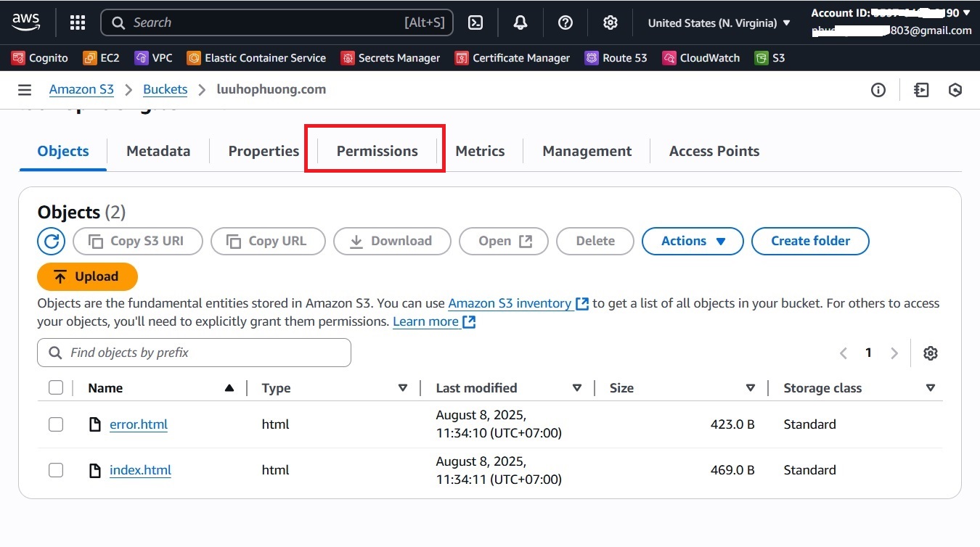Open table preferences gear icon
This screenshot has width=980, height=547.
click(931, 353)
